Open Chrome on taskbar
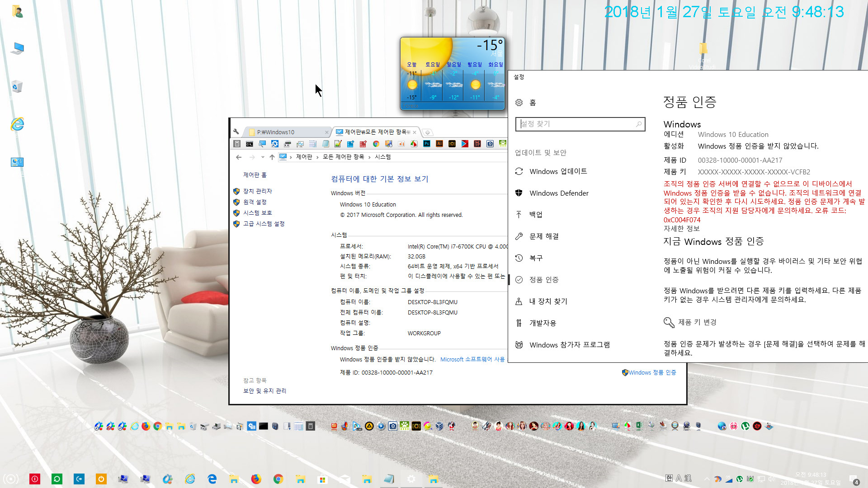 pos(278,479)
